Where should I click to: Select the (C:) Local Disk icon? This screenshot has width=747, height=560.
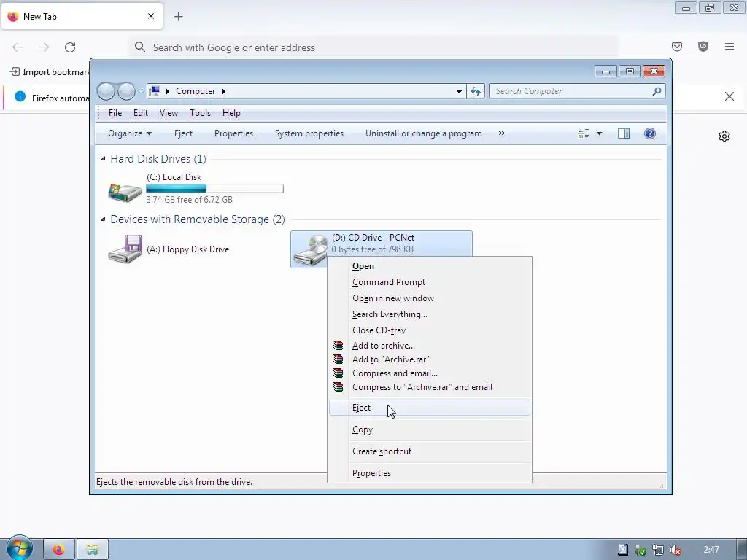125,192
